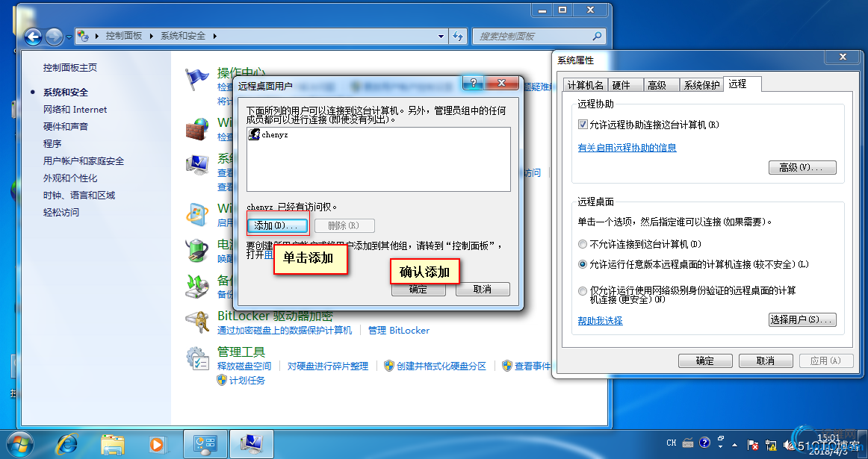Viewport: 868px width, 459px height.
Task: Click 管理 BitLocker link
Action: (x=399, y=331)
